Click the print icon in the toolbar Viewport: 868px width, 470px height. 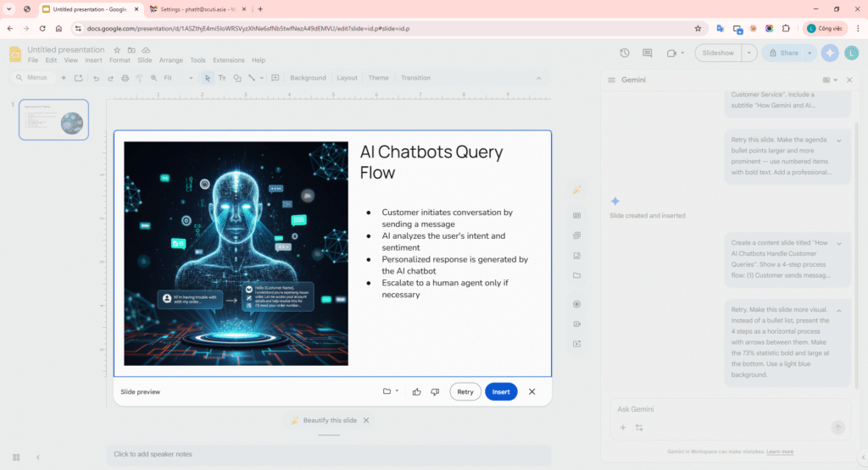tap(125, 78)
